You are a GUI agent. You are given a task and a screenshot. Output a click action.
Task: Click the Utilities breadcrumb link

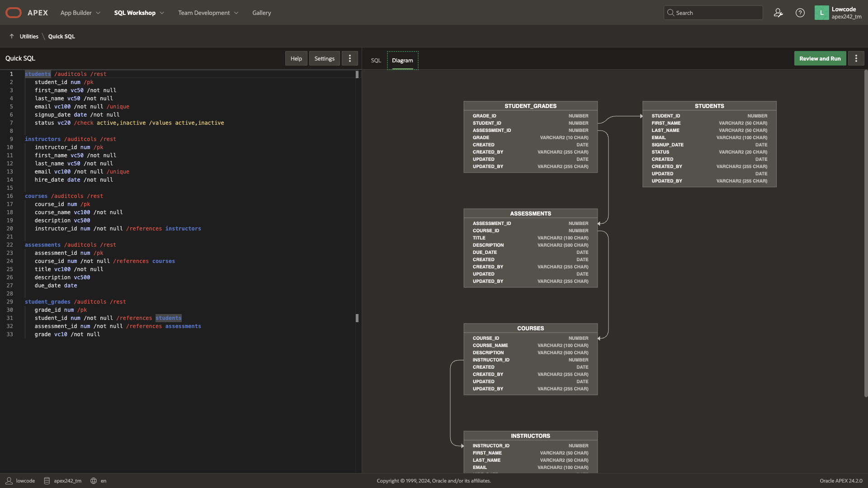pyautogui.click(x=29, y=36)
